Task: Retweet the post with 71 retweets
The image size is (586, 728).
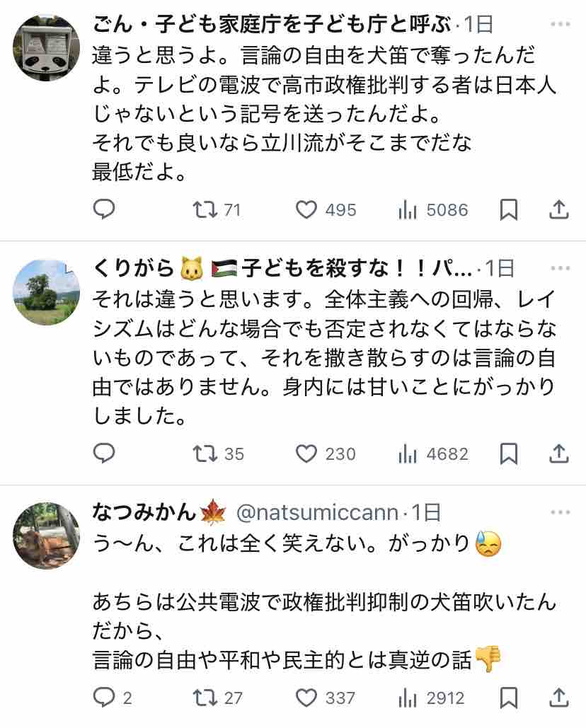Action: [217, 210]
